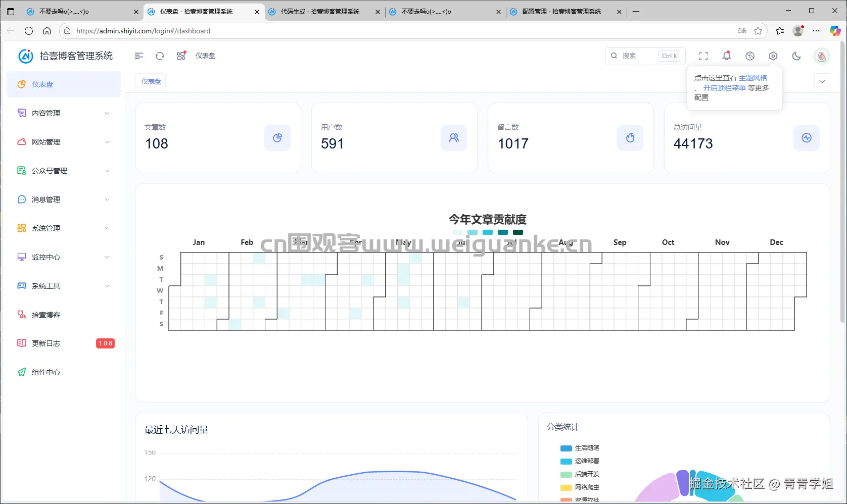Viewport: 847px width, 504px height.
Task: Toggle the 网络爬虫 category legend
Action: point(580,487)
